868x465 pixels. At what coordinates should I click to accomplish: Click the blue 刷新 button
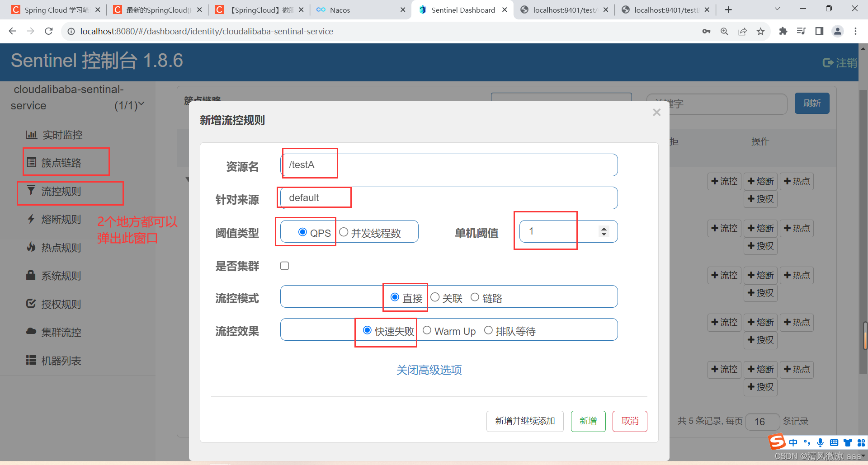[x=812, y=103]
